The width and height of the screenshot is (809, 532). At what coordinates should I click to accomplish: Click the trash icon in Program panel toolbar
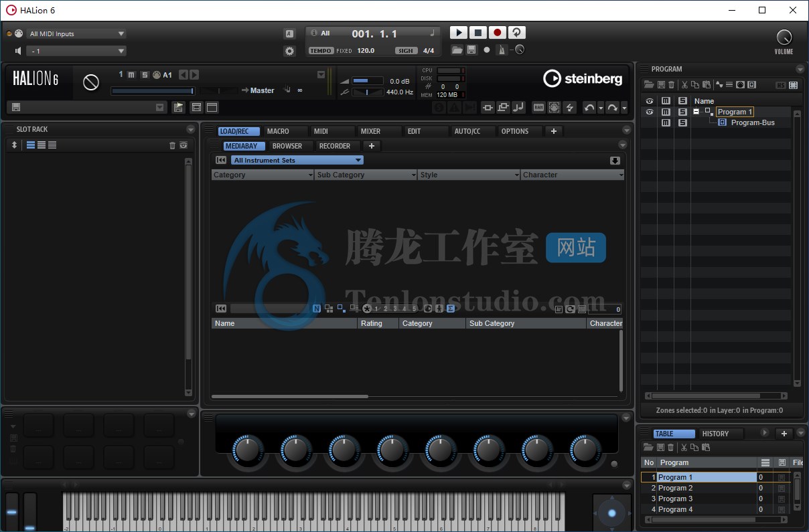point(670,85)
